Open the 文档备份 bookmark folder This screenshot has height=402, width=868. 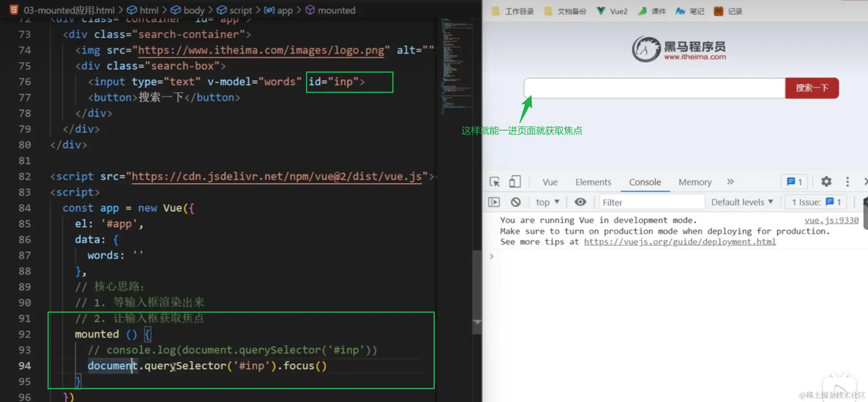[x=565, y=11]
